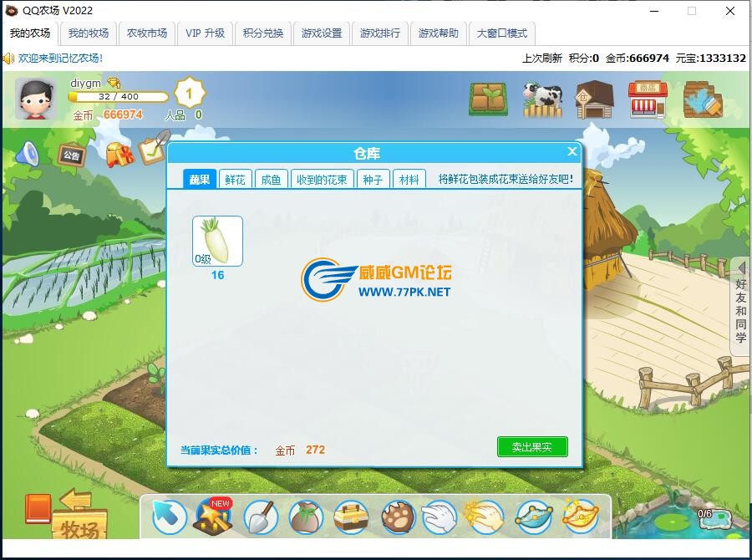Switch to the 蔬果 tab

[200, 180]
